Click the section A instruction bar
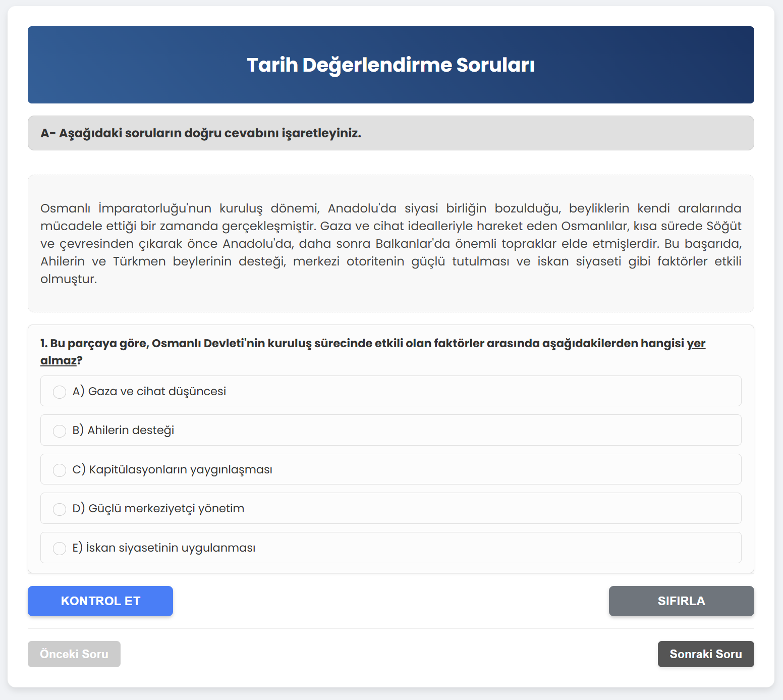783x700 pixels. point(390,133)
